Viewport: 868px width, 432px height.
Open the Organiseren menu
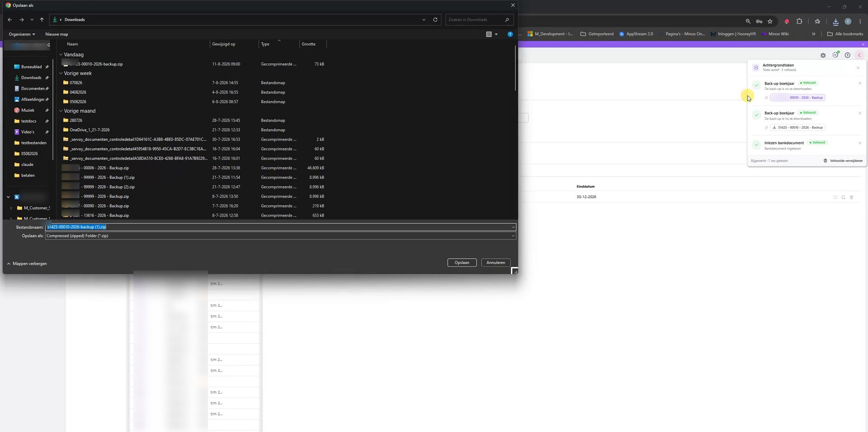[22, 34]
